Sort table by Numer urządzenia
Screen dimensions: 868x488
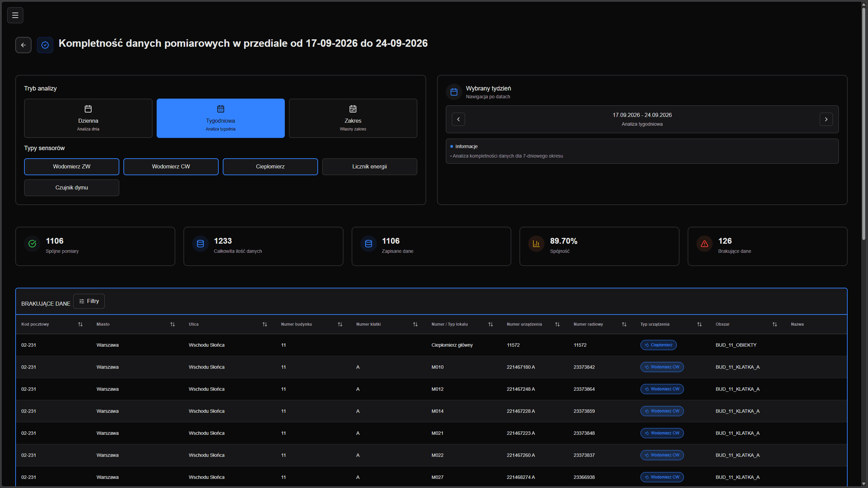click(557, 324)
